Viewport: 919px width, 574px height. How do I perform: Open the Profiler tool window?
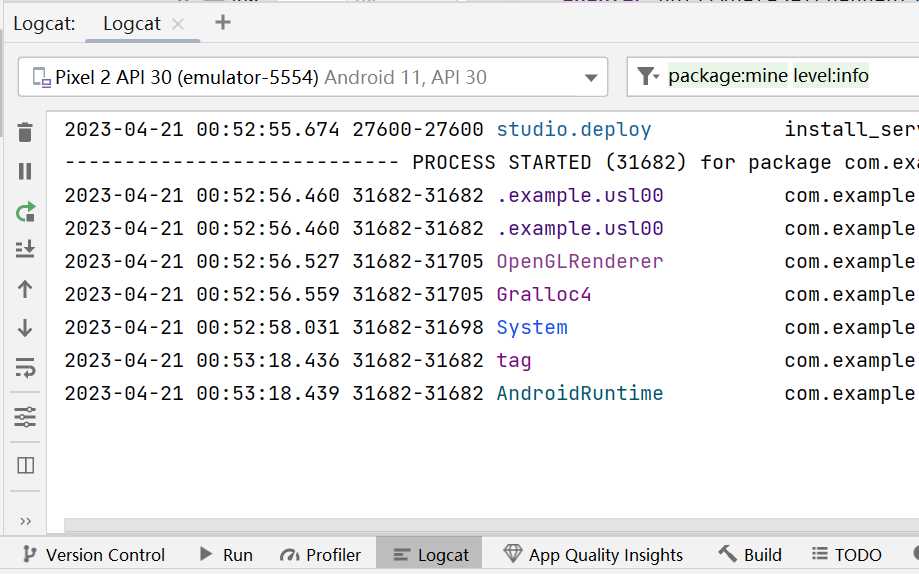pyautogui.click(x=320, y=555)
